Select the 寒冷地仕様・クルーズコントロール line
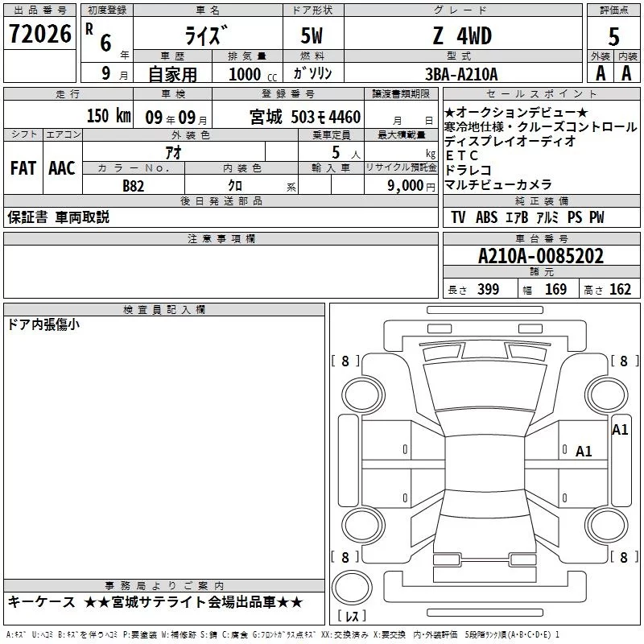 pyautogui.click(x=540, y=126)
